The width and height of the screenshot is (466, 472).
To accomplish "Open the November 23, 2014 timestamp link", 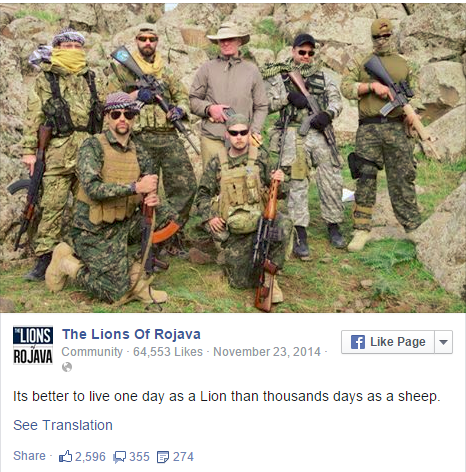I will (x=267, y=352).
